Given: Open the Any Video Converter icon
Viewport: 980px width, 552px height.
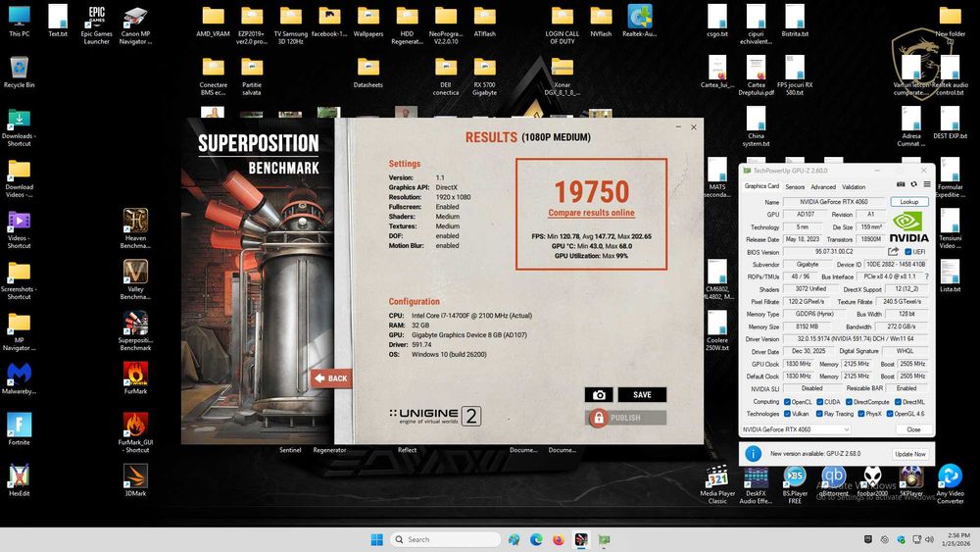Looking at the screenshot, I should [x=950, y=484].
